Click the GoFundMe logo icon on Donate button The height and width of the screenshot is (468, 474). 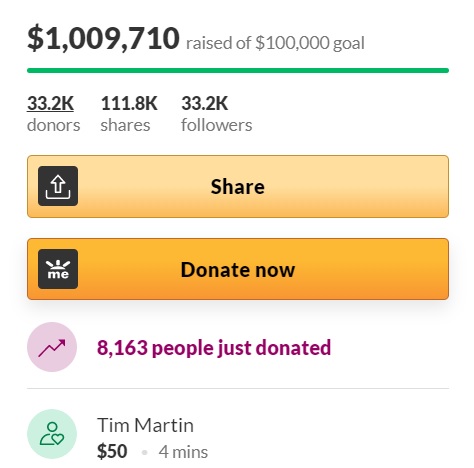pyautogui.click(x=58, y=269)
